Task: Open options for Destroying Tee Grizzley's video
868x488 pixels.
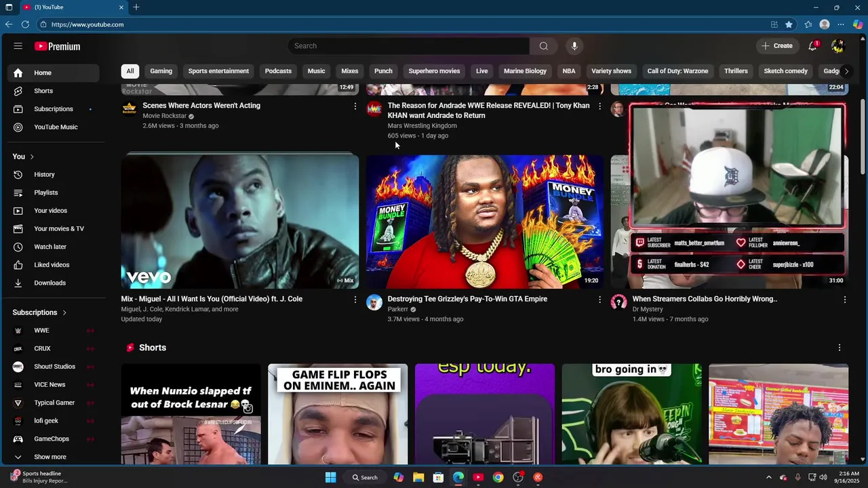Action: [599, 300]
